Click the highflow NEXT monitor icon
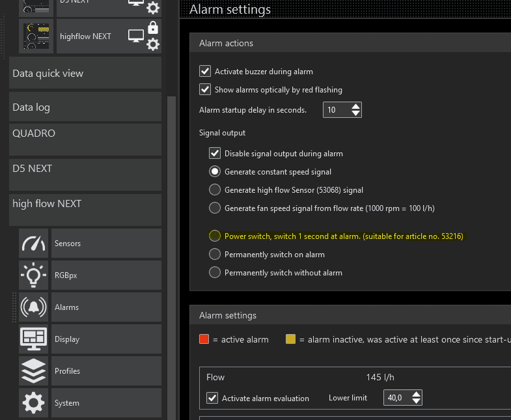 (x=136, y=36)
